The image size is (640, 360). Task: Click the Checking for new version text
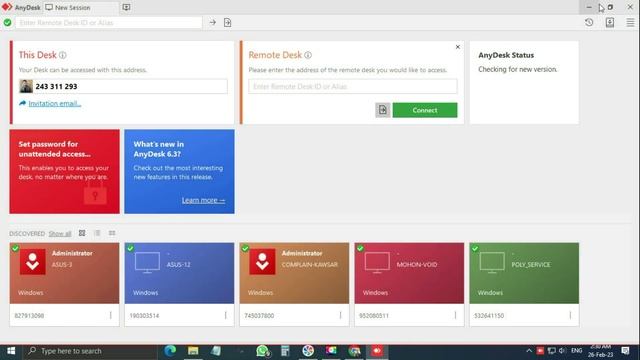click(x=518, y=69)
